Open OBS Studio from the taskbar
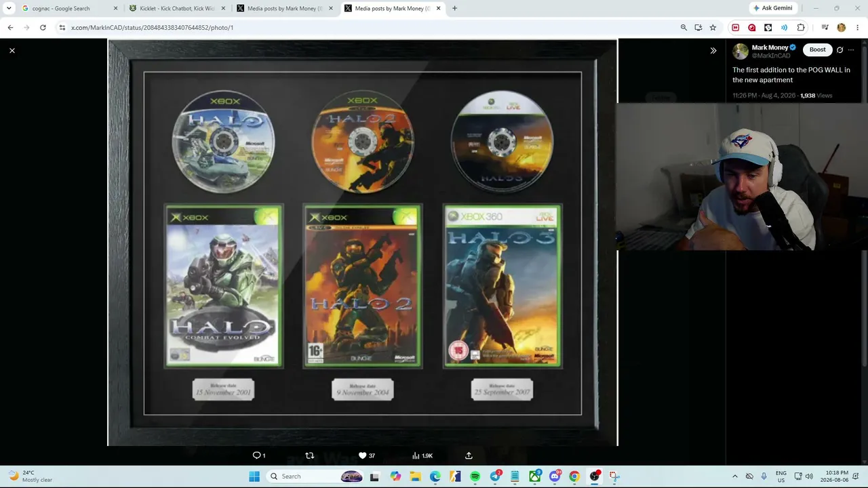The width and height of the screenshot is (868, 488). 595,476
